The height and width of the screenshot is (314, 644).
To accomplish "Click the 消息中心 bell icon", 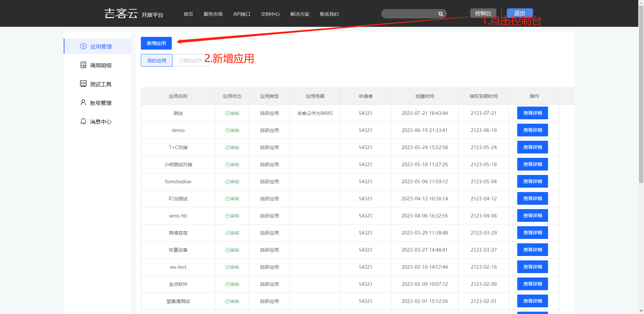I will [84, 121].
